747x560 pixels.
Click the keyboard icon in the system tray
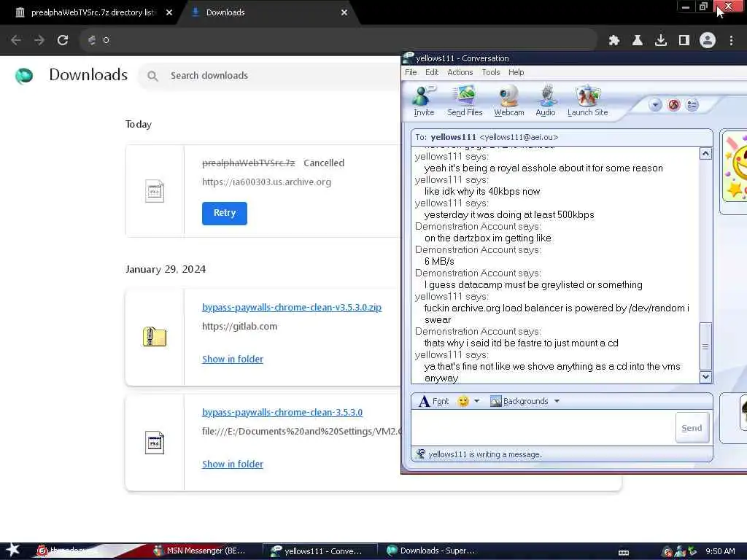[x=624, y=552]
